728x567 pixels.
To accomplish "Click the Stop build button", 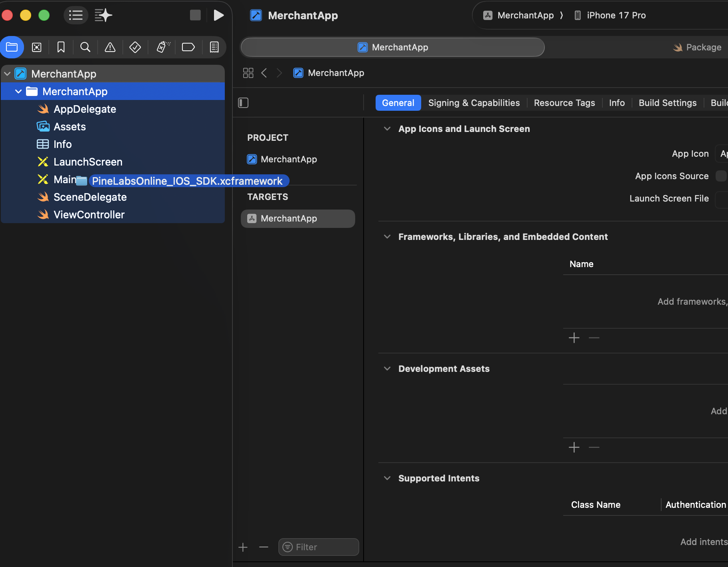I will [195, 16].
